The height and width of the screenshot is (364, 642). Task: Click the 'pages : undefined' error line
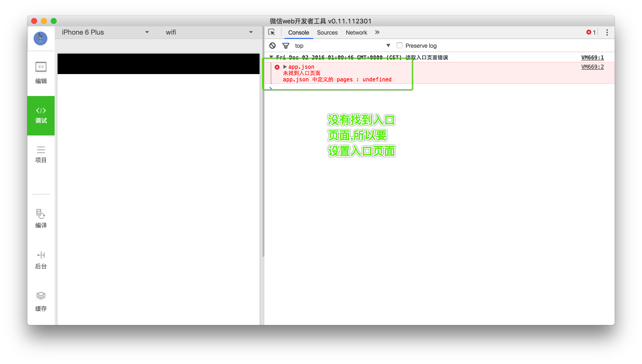click(x=337, y=79)
